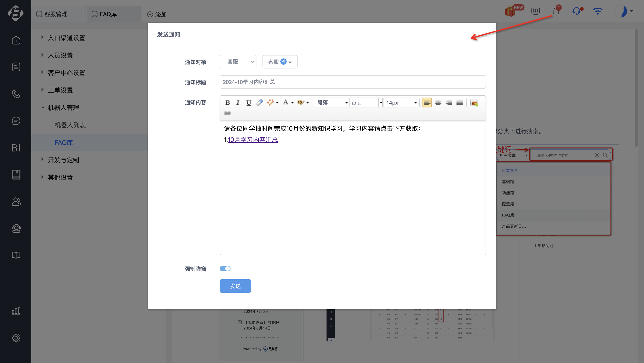Open the notification bell in the header
Viewport: 644px width, 363px height.
pyautogui.click(x=556, y=11)
